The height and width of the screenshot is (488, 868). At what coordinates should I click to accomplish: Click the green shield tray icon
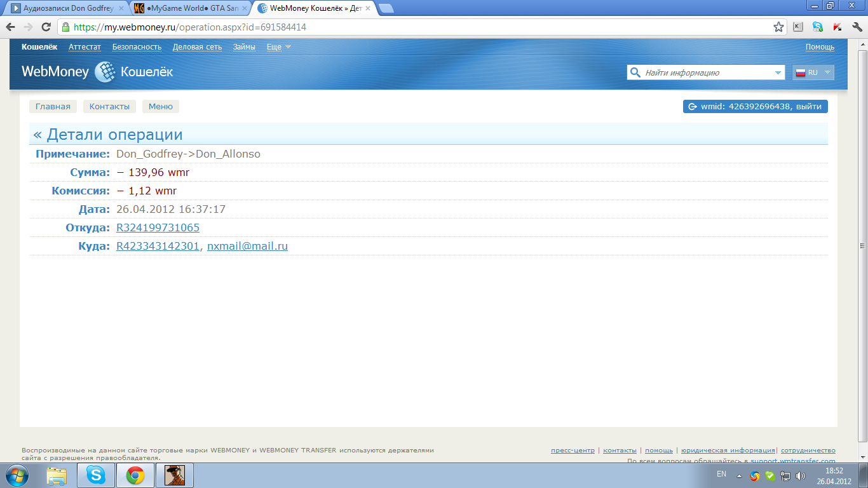pos(770,475)
